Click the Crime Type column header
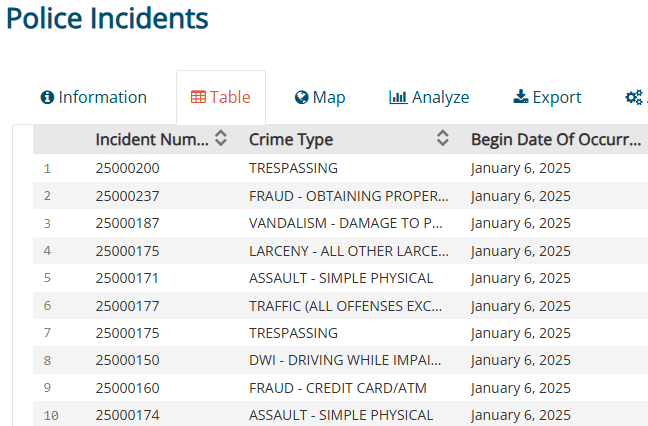This screenshot has width=648, height=426. tap(291, 139)
